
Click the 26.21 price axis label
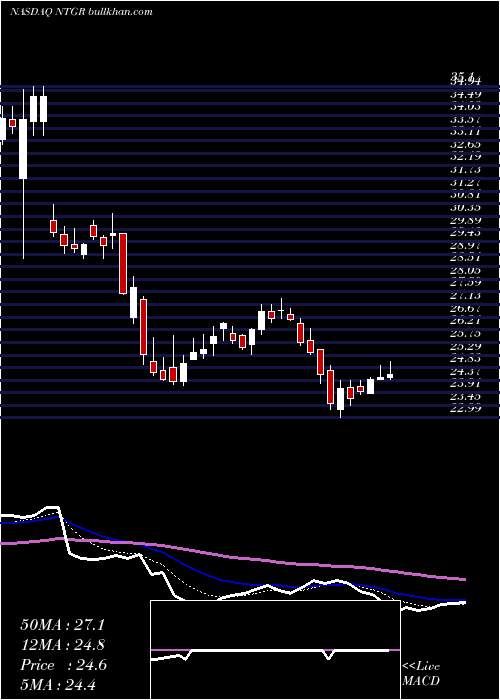[x=465, y=321]
